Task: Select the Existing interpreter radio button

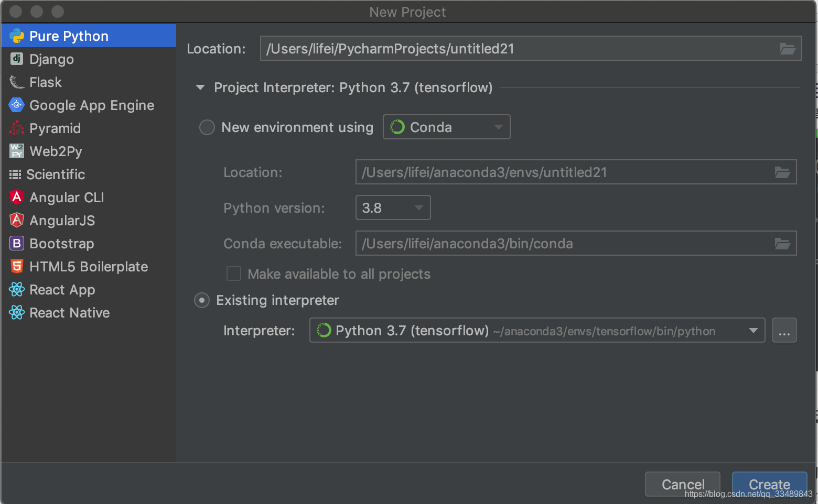Action: pos(202,300)
